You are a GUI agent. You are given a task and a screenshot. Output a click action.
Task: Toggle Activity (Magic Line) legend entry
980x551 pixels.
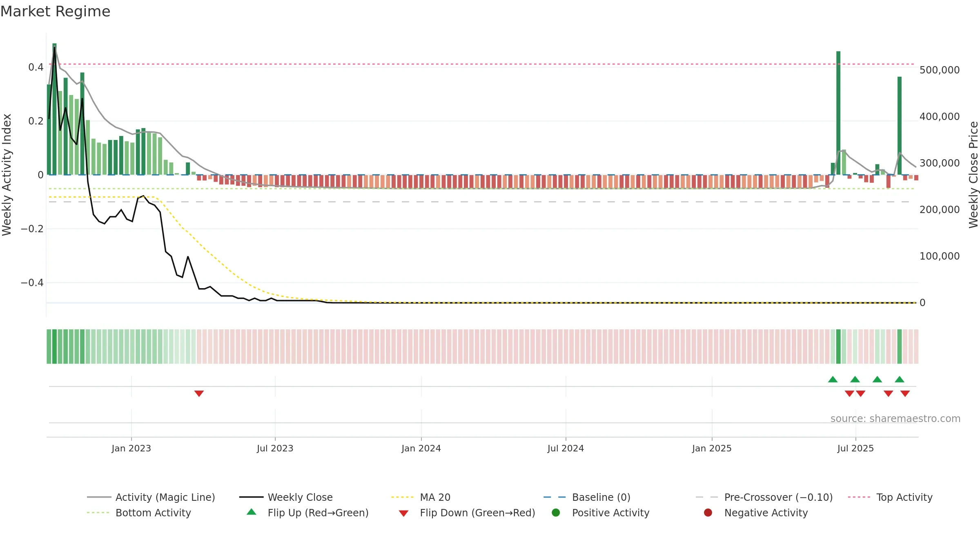click(151, 497)
